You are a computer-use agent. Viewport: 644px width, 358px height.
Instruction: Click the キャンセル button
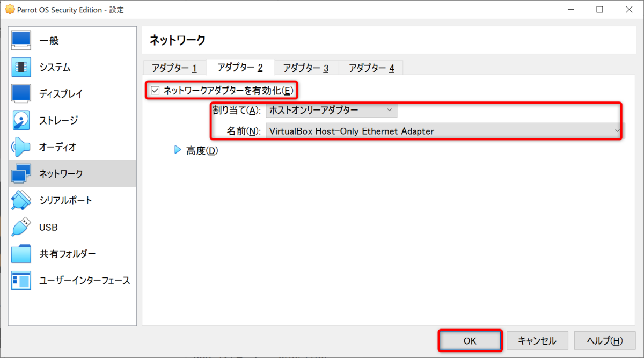pyautogui.click(x=537, y=340)
